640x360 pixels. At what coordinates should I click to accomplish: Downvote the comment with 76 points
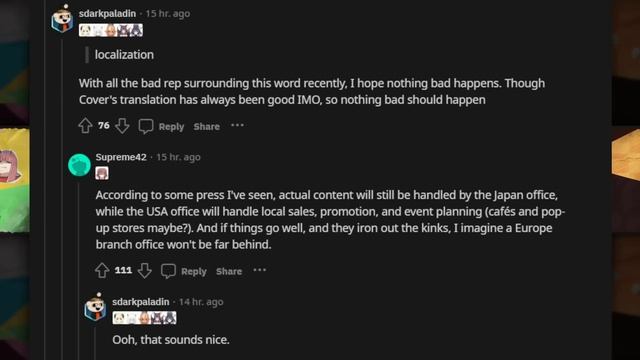tap(122, 126)
